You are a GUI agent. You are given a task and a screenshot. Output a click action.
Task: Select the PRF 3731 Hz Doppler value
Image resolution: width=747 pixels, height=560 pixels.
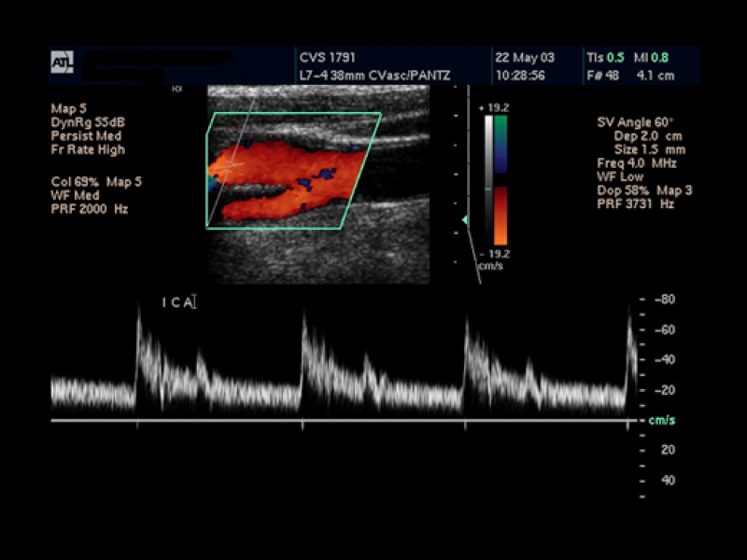point(635,203)
